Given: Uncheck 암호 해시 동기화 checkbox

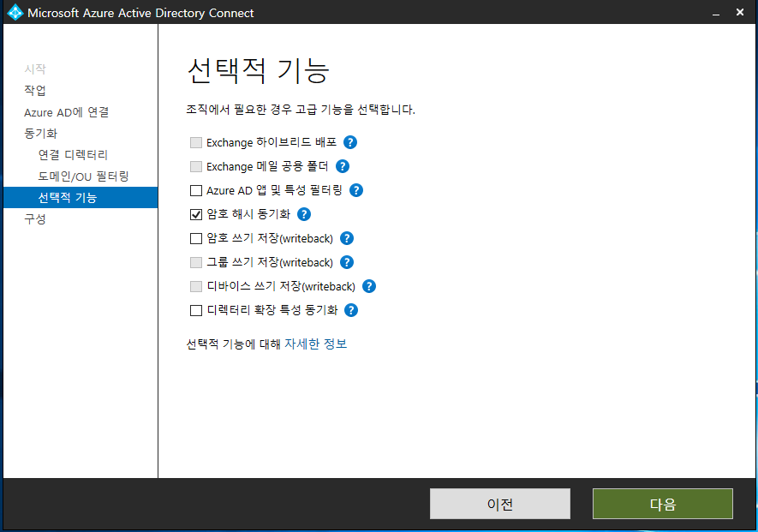Looking at the screenshot, I should tap(196, 214).
